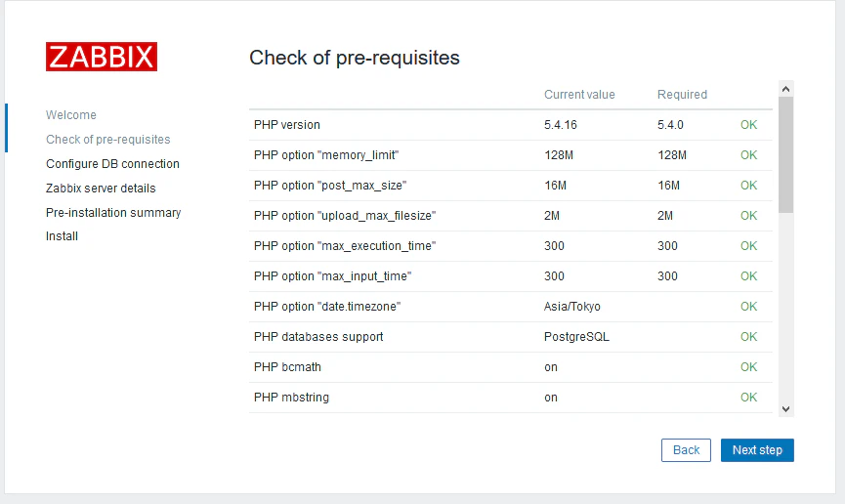Go to Zabbix server details step
The height and width of the screenshot is (504, 845).
(101, 189)
